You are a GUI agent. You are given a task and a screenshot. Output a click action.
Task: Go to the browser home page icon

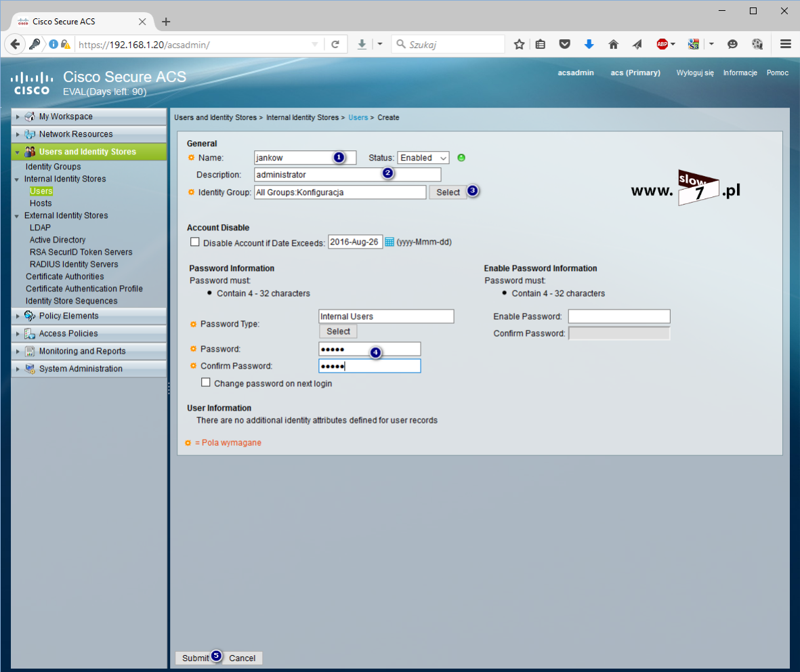point(613,45)
